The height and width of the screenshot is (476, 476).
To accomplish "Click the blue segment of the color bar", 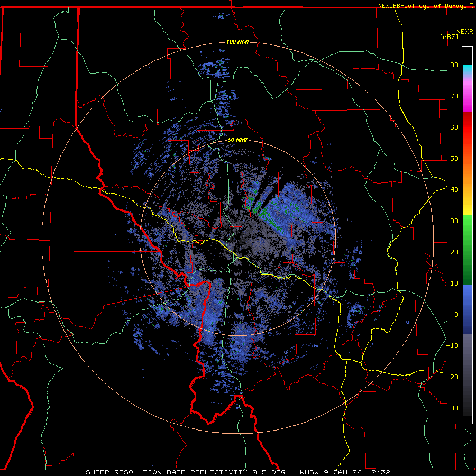I will pos(467,309).
